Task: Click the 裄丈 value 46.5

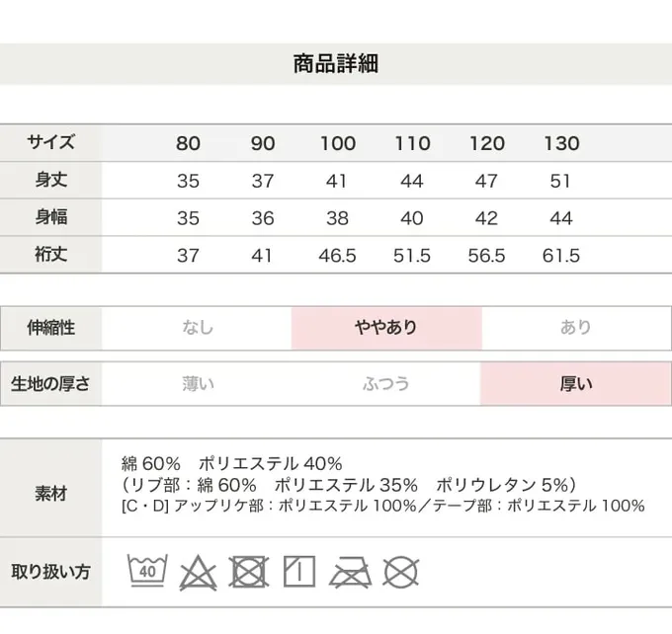Action: point(338,256)
